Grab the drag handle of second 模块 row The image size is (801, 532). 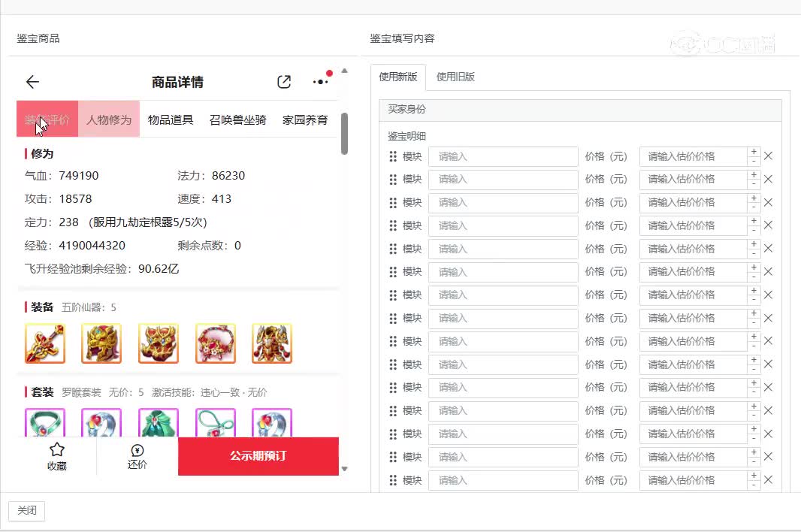click(x=393, y=180)
